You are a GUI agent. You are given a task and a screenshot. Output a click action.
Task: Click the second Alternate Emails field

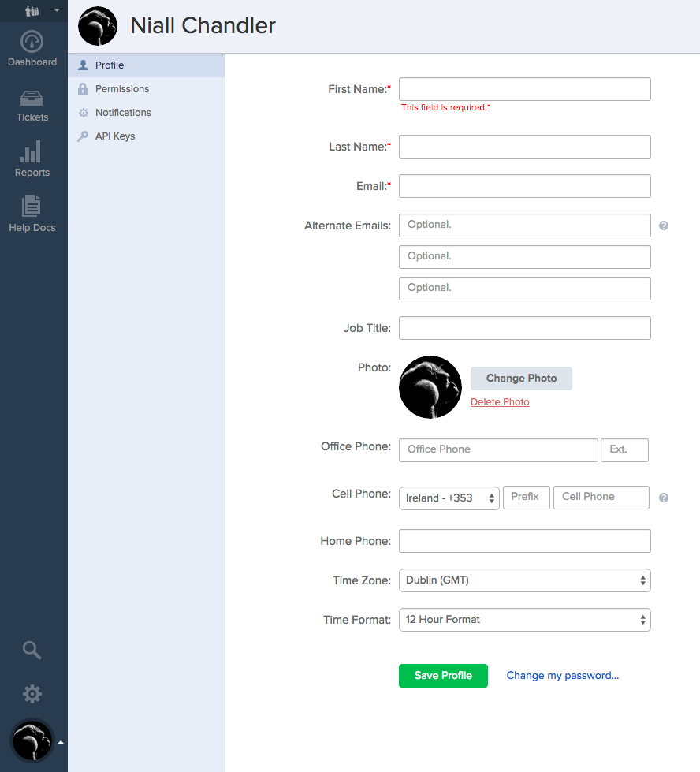click(x=525, y=257)
